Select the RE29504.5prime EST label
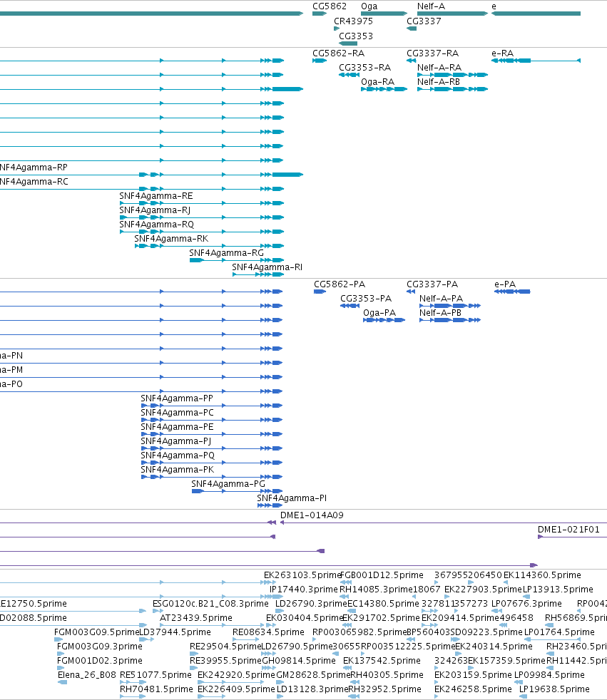 (225, 647)
